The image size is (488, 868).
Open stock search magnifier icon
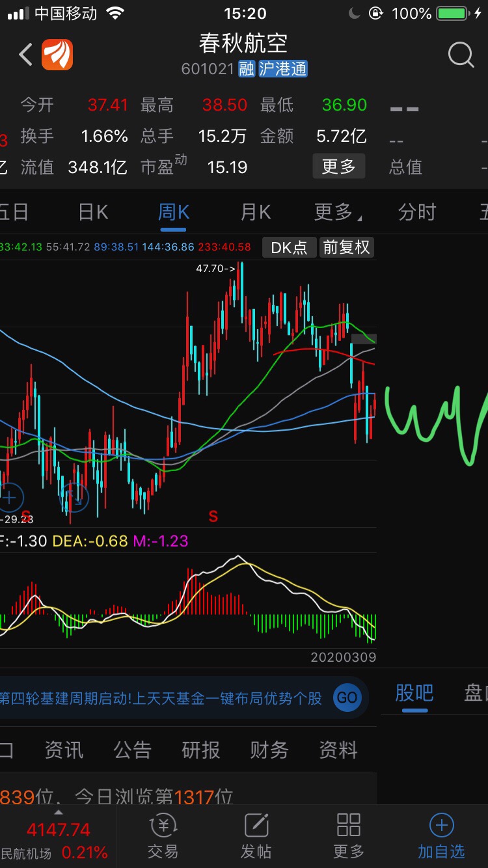coord(461,55)
